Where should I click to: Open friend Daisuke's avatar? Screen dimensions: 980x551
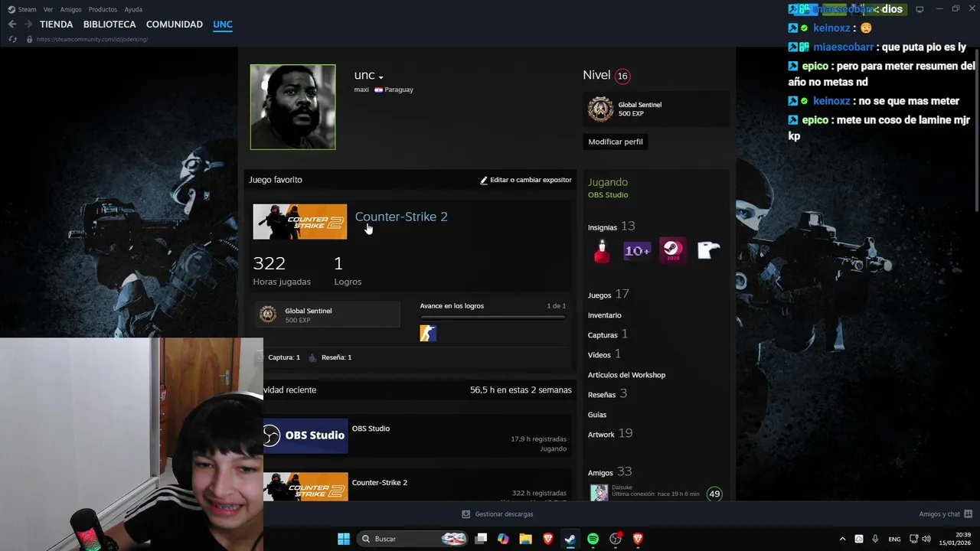coord(599,493)
